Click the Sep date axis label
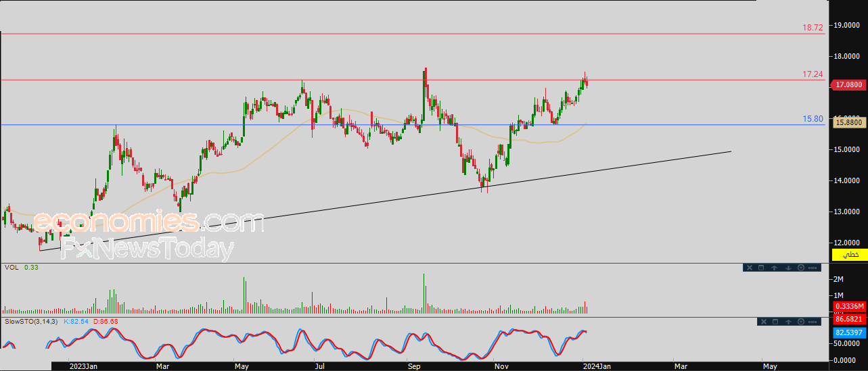The width and height of the screenshot is (868, 371). point(414,366)
